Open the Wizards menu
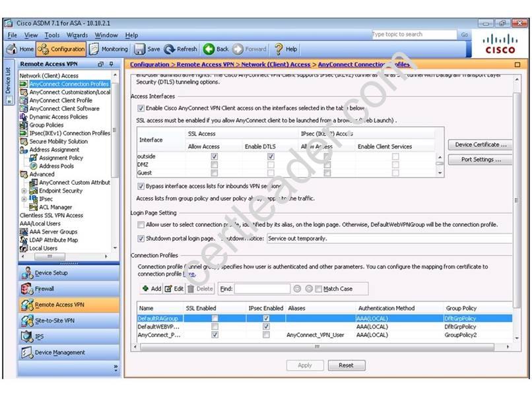The height and width of the screenshot is (399, 532). [x=77, y=35]
